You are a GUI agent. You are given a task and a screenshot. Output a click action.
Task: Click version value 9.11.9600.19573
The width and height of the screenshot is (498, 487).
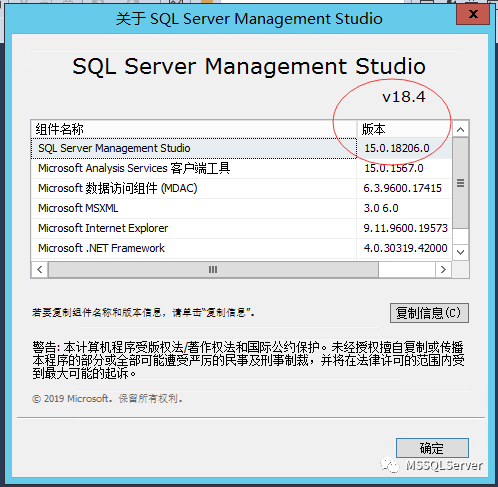405,228
